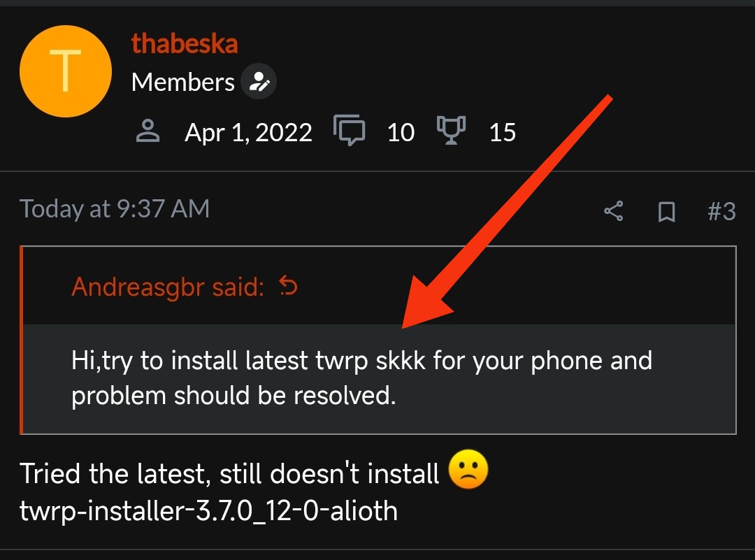Open the 'Andreasgbr said:' quote source link

click(x=168, y=287)
